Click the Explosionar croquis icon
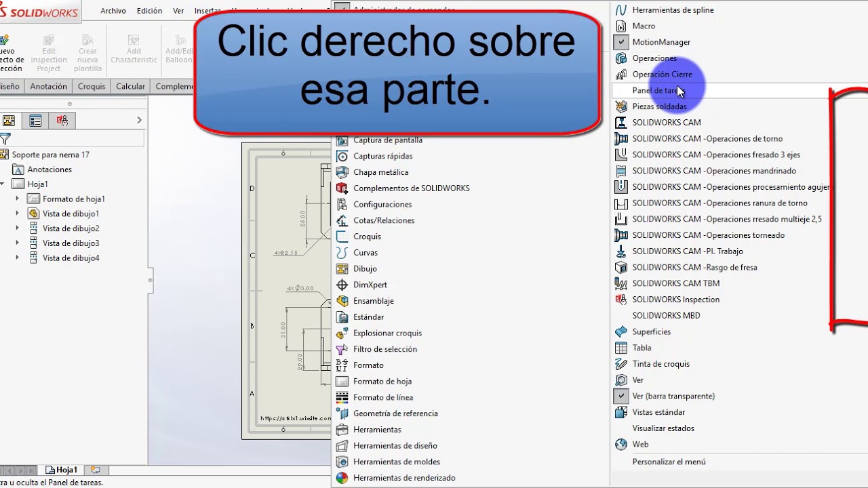The width and height of the screenshot is (868, 488). [x=342, y=333]
